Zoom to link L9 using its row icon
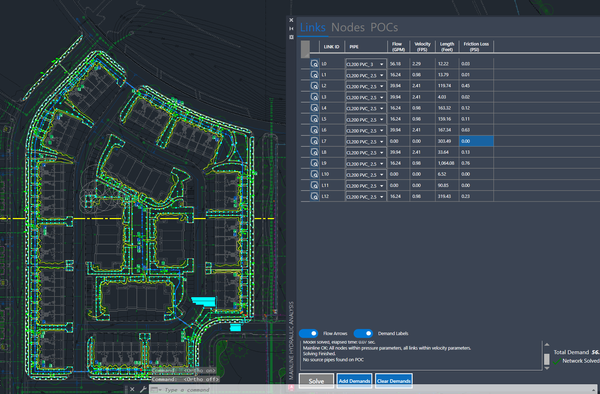Screen dimensions: 600x394 [314, 163]
